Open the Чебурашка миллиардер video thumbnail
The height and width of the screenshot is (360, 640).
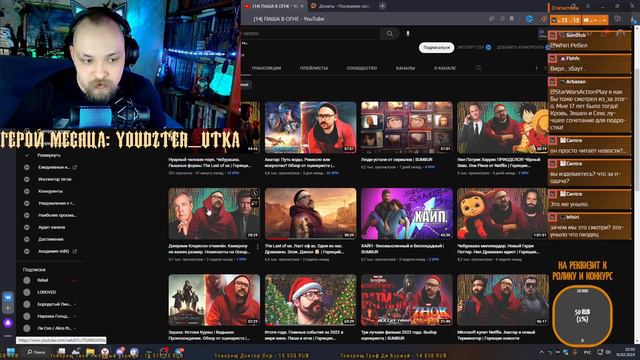click(502, 213)
